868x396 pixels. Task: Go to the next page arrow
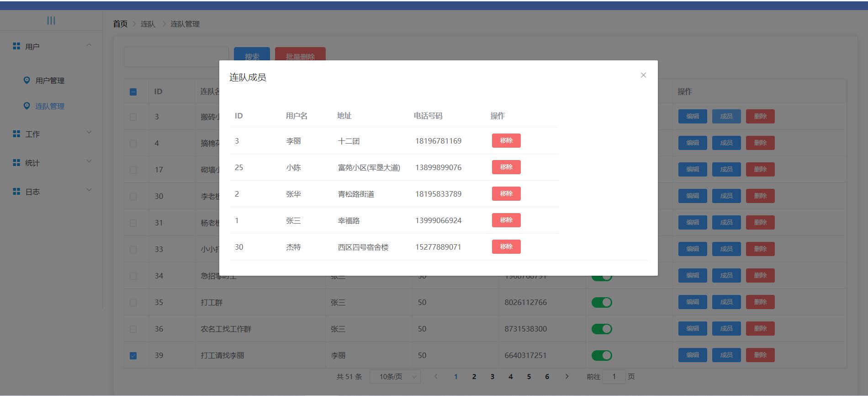(x=567, y=376)
